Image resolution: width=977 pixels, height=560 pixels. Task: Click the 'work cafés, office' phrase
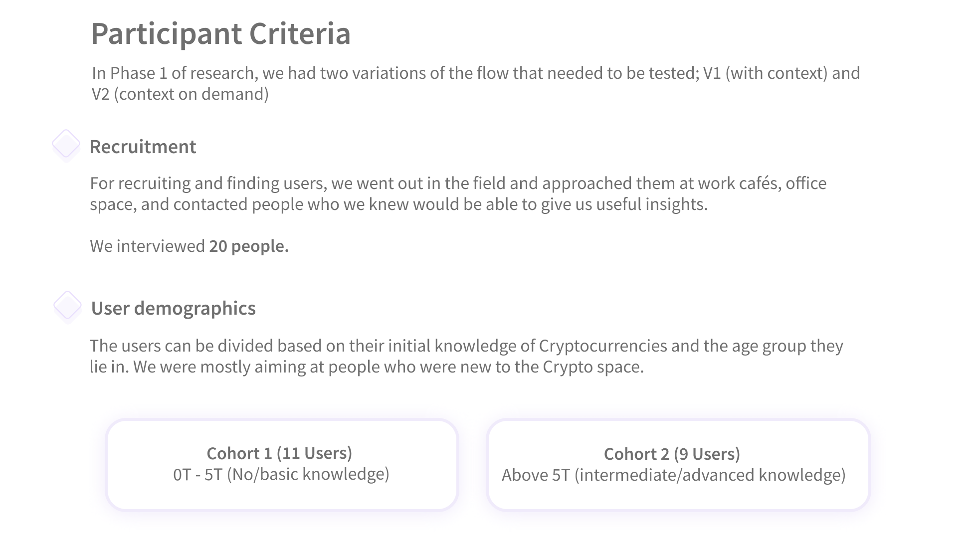[762, 183]
